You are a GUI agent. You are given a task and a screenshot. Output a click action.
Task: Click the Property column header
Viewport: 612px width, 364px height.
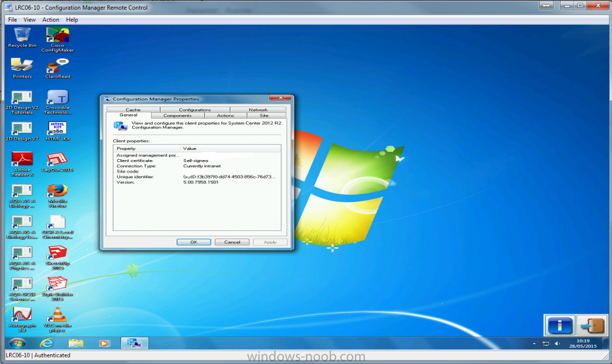tap(147, 148)
